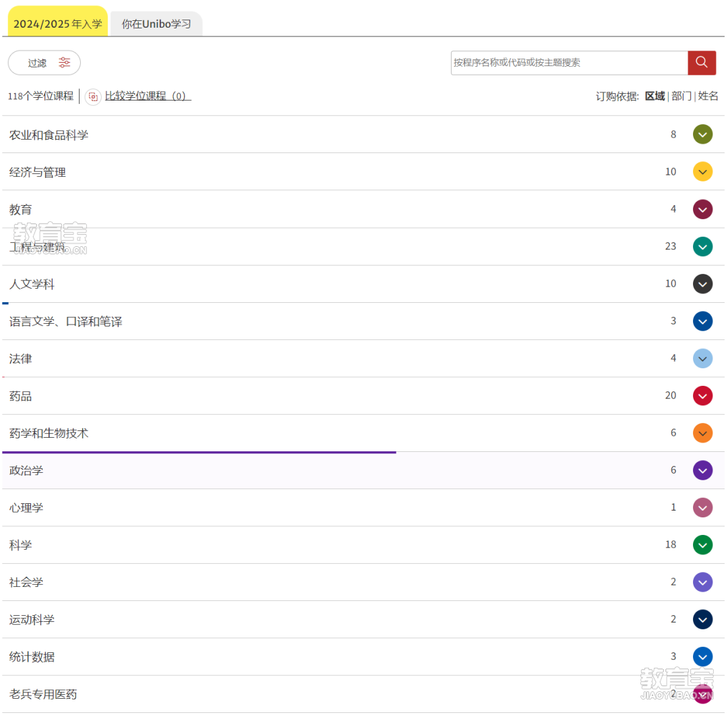
Task: Open the 运动科学 row label
Action: [x=32, y=620]
